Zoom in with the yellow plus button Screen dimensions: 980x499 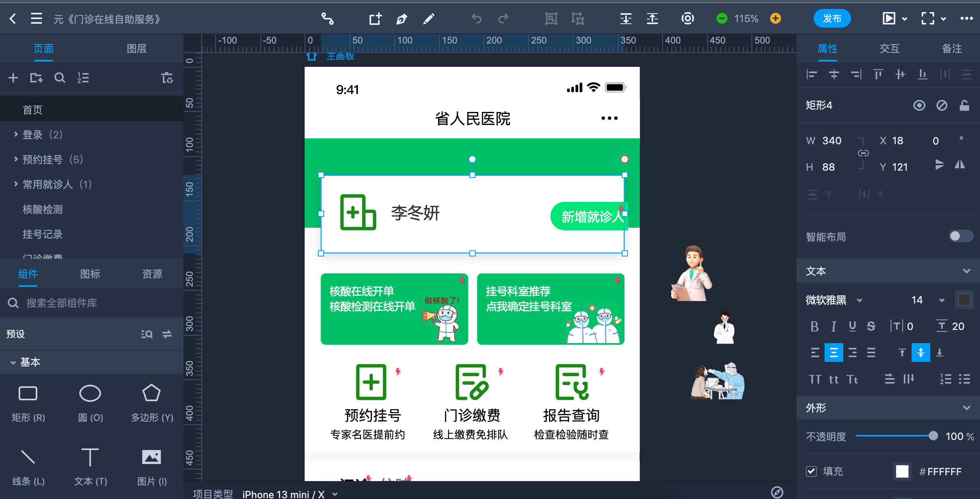(775, 18)
